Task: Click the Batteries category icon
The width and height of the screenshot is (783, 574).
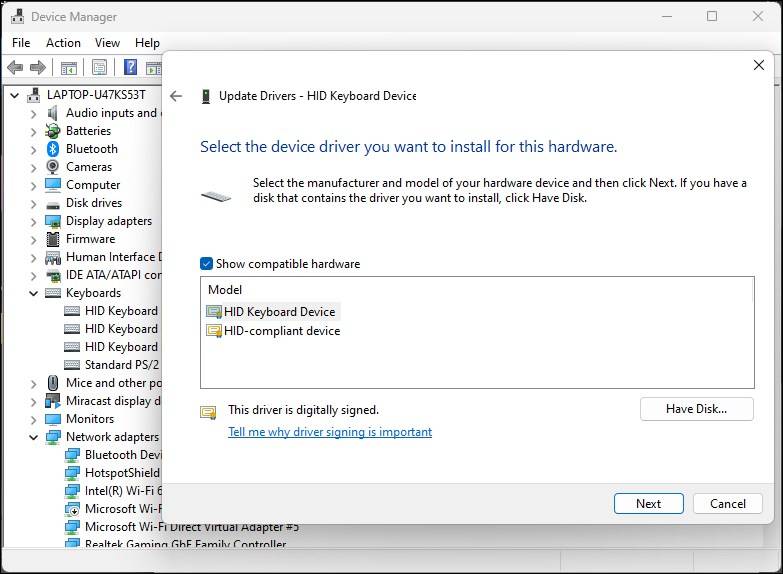Action: pos(53,131)
